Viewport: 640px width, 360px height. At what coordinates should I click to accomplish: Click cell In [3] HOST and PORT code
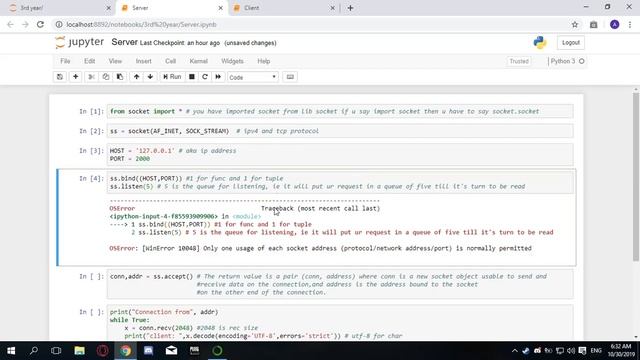(340, 155)
